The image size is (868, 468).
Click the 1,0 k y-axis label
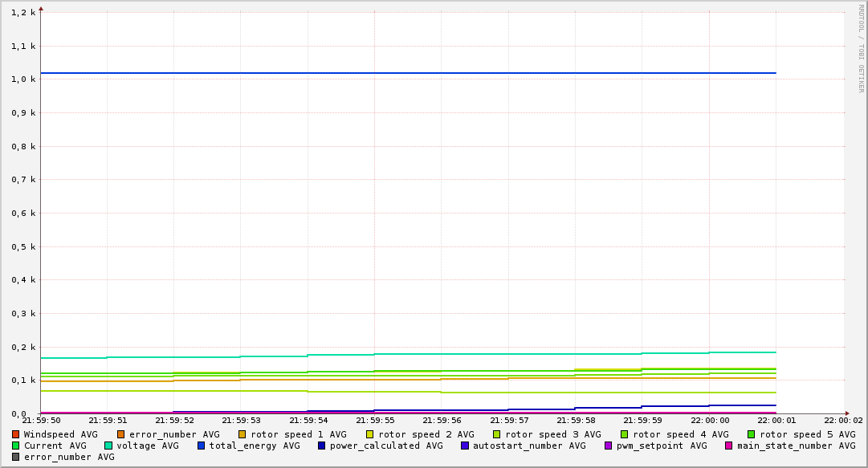pyautogui.click(x=22, y=79)
